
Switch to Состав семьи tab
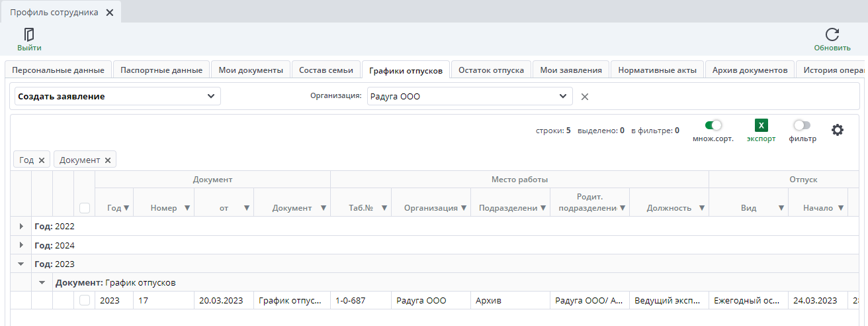[x=327, y=70]
